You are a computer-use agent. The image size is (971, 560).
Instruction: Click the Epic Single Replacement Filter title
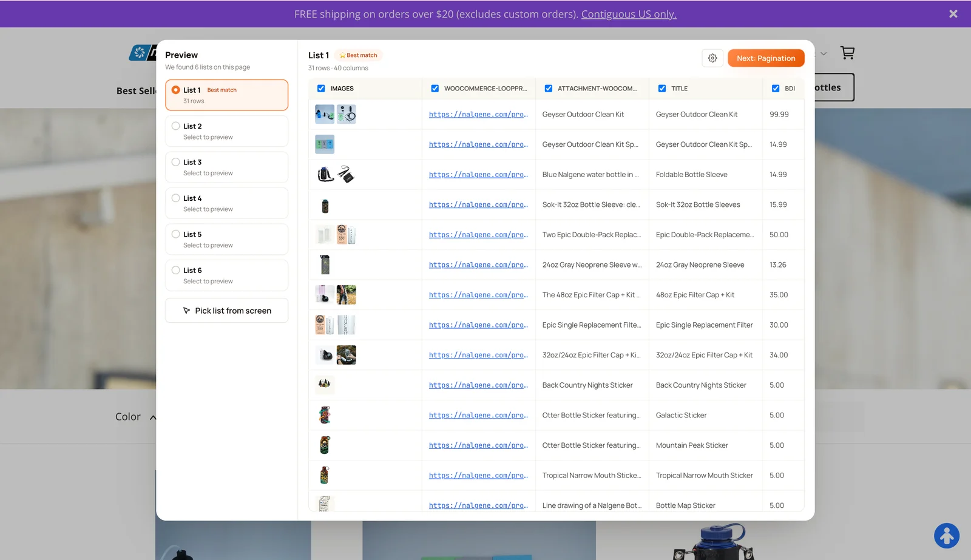tap(704, 325)
